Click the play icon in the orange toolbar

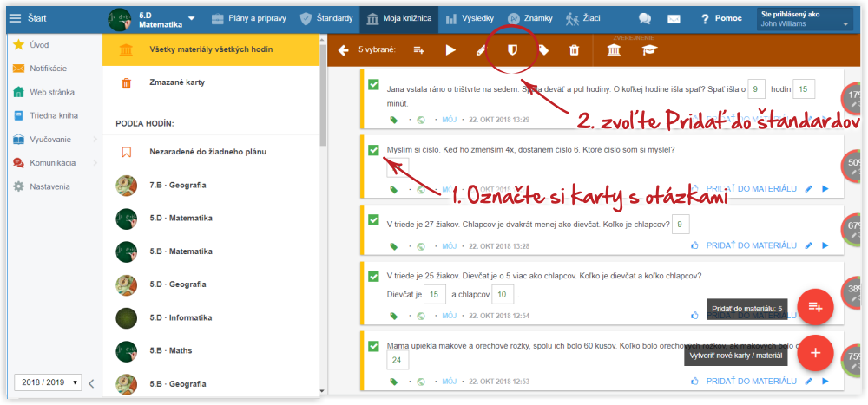pos(450,50)
